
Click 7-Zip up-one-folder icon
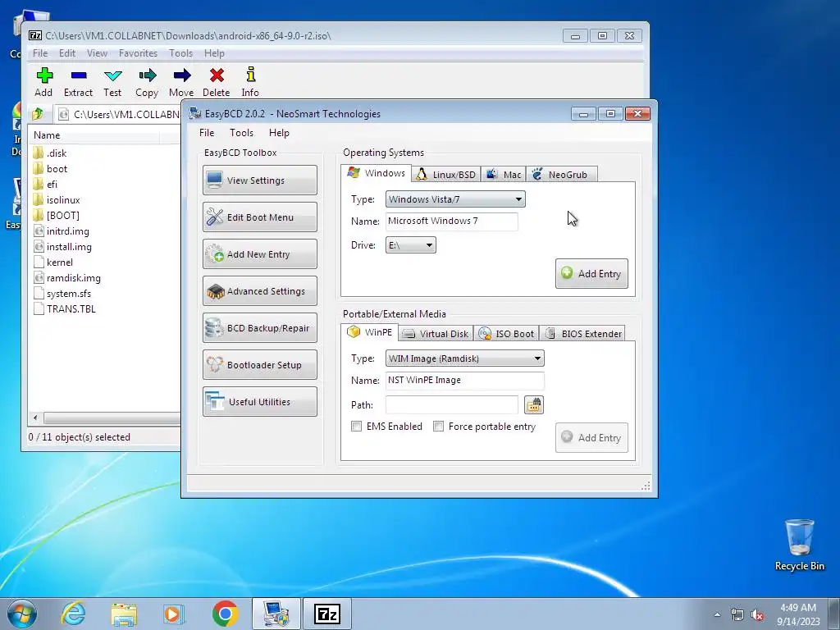coord(38,114)
